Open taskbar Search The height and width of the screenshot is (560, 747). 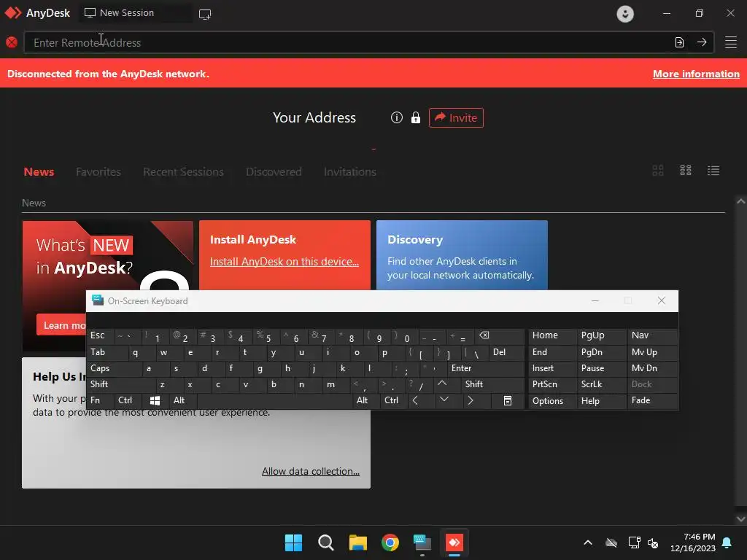326,542
